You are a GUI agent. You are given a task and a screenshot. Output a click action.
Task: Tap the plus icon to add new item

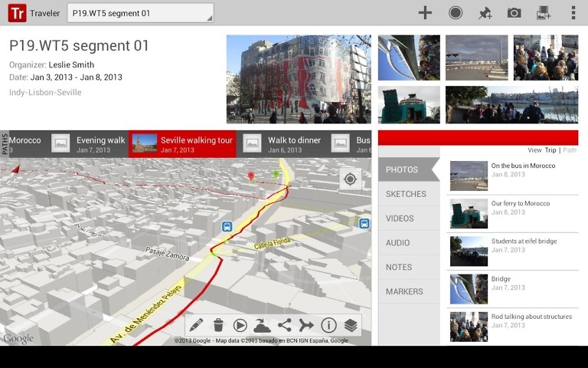[425, 13]
